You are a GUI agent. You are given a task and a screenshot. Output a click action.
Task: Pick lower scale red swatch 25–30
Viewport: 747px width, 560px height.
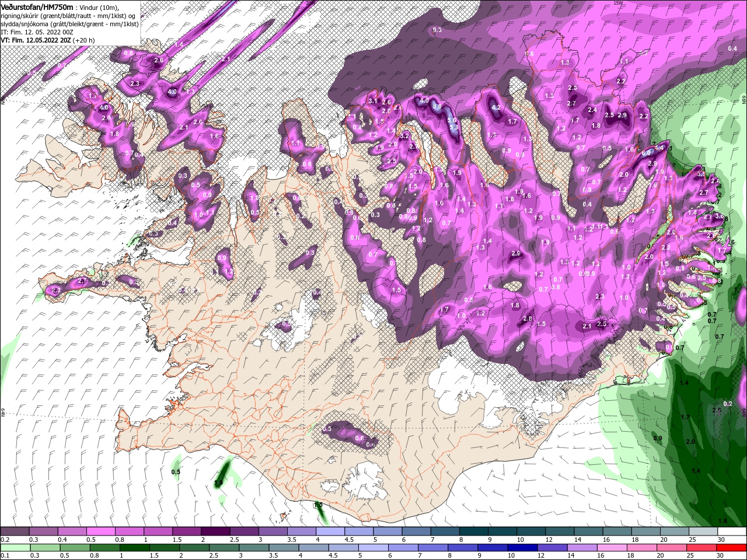click(x=703, y=548)
